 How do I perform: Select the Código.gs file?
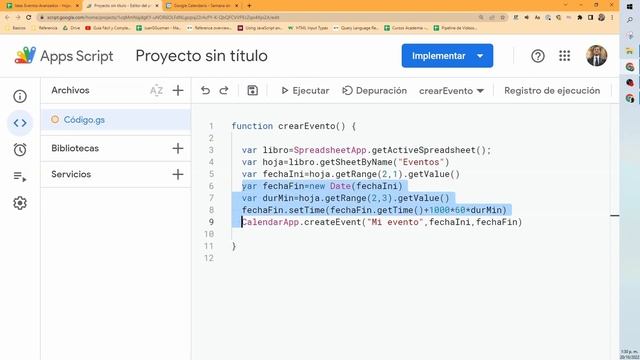click(116, 120)
